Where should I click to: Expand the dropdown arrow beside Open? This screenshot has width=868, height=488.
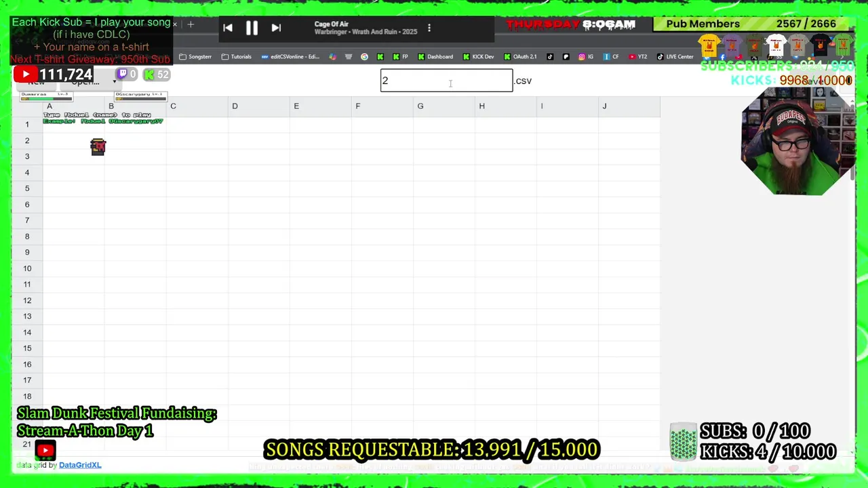point(114,82)
